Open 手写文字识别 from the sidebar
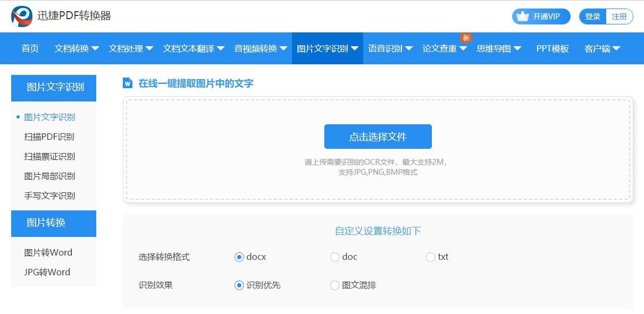 click(51, 196)
